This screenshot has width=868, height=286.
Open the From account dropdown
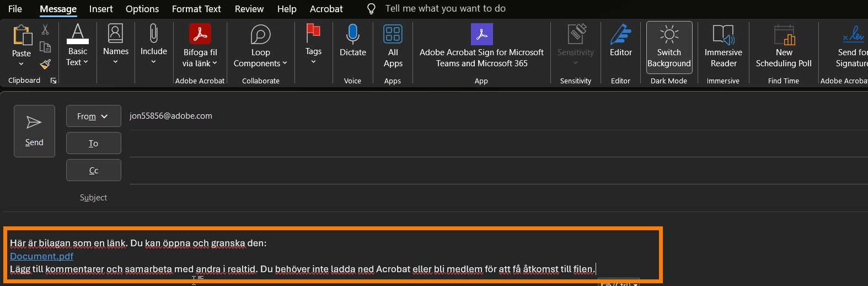93,116
